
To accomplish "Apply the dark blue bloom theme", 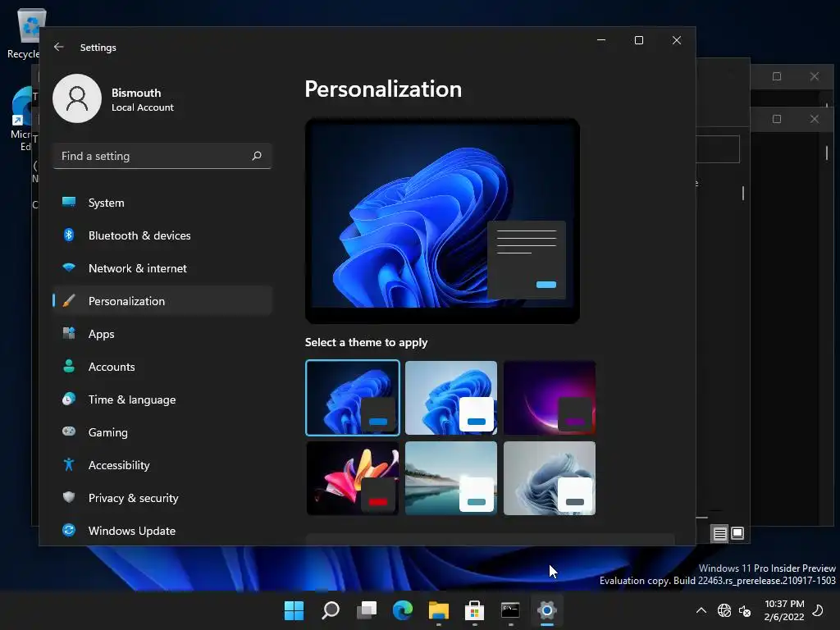I will tap(353, 398).
